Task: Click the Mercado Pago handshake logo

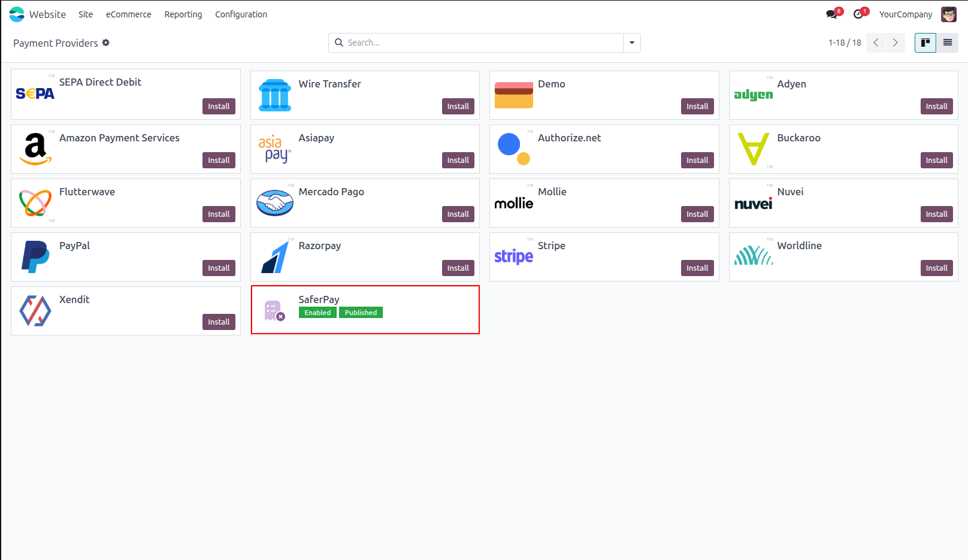Action: (x=275, y=203)
